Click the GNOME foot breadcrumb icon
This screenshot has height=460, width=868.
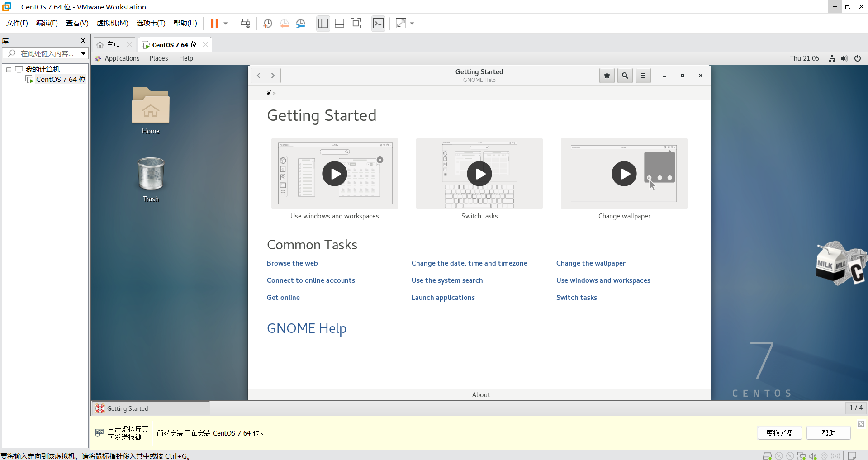(x=269, y=93)
